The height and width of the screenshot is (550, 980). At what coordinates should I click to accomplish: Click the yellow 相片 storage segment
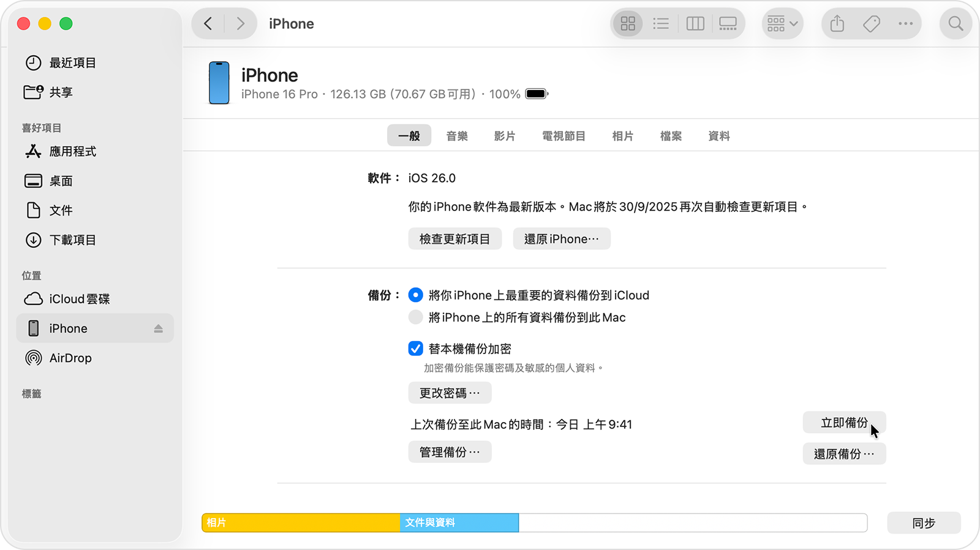pyautogui.click(x=301, y=522)
